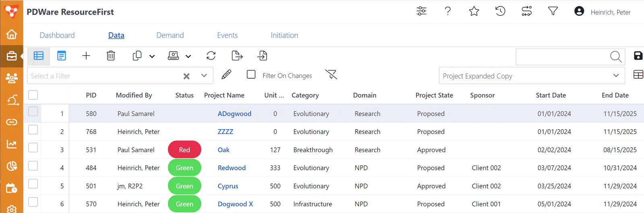This screenshot has height=213, width=644.
Task: Open the chart analytics sidebar icon
Action: (x=12, y=144)
